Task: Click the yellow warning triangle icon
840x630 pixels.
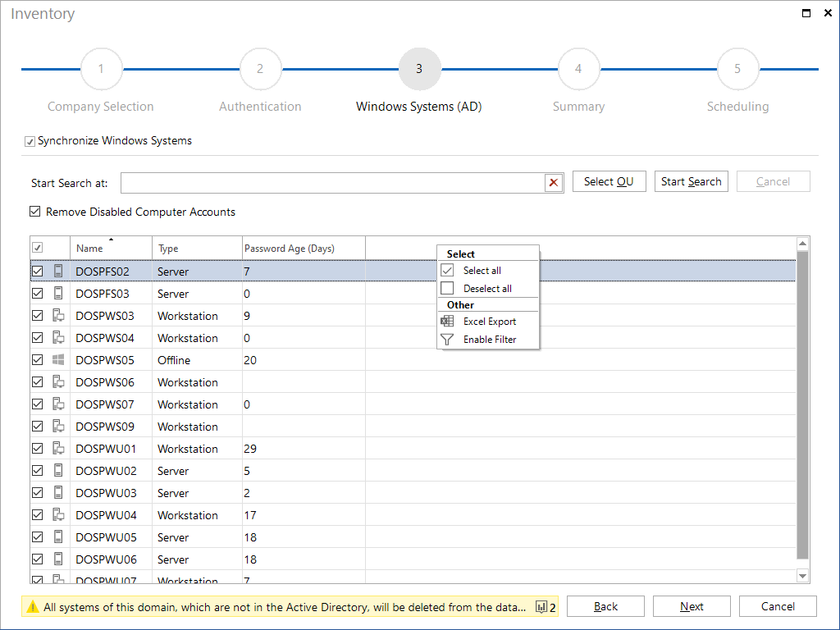Action: tap(33, 607)
